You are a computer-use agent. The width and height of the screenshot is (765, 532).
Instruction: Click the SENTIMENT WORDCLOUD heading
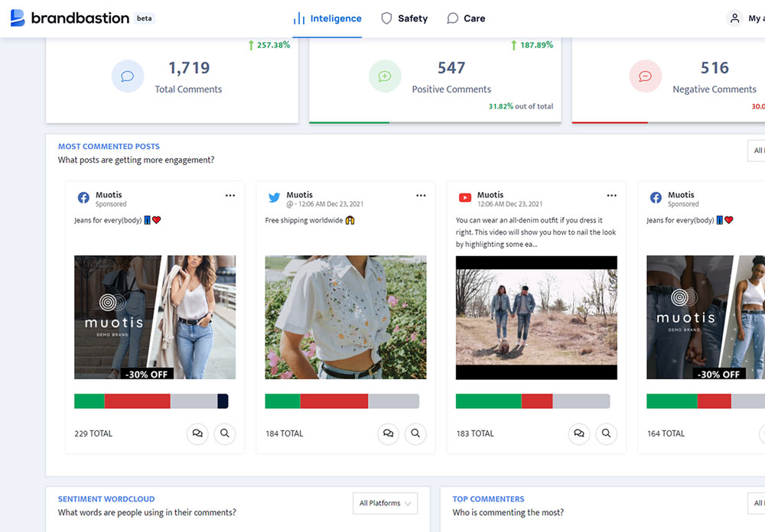[106, 499]
